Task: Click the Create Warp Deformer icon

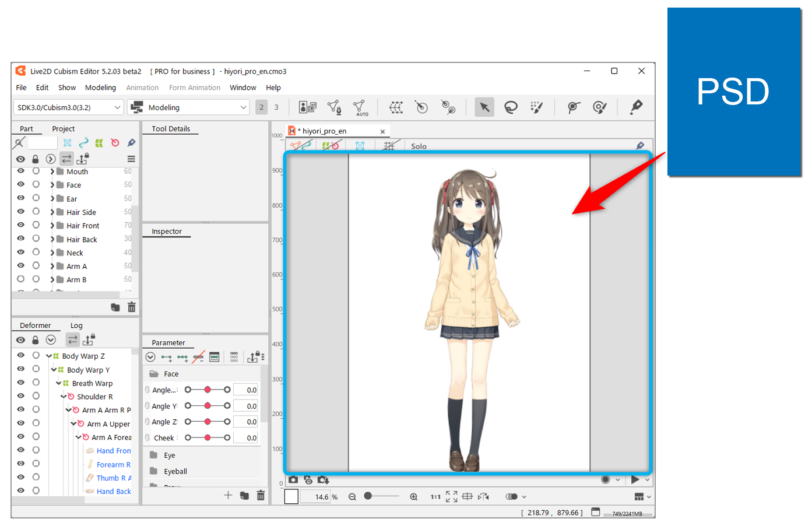Action: coord(396,107)
